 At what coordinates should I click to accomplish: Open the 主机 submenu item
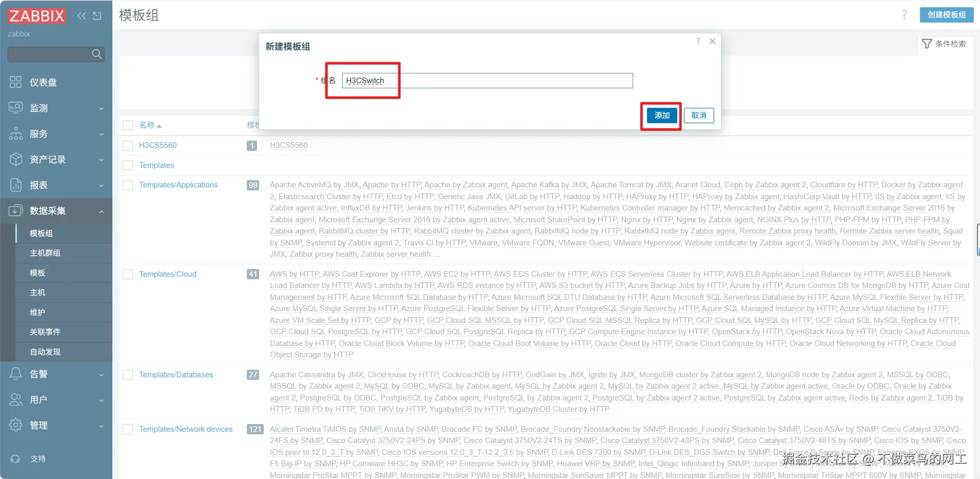[64, 292]
